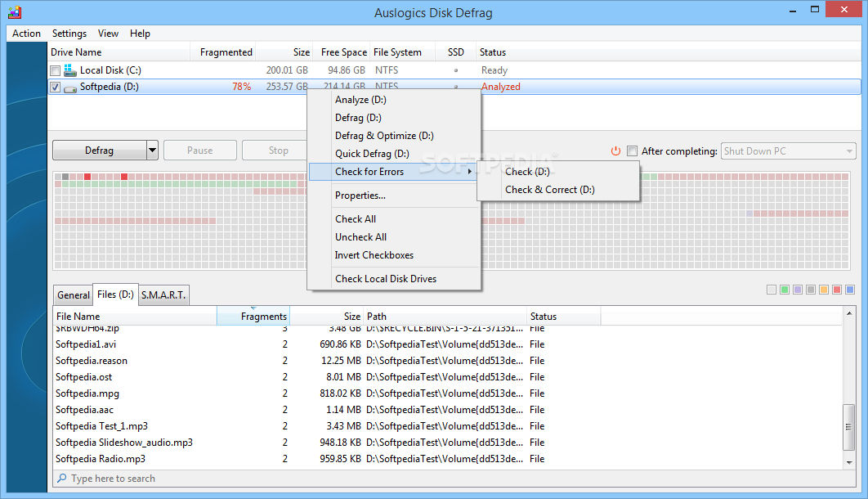
Task: Enable the After completing checkbox
Action: (632, 151)
